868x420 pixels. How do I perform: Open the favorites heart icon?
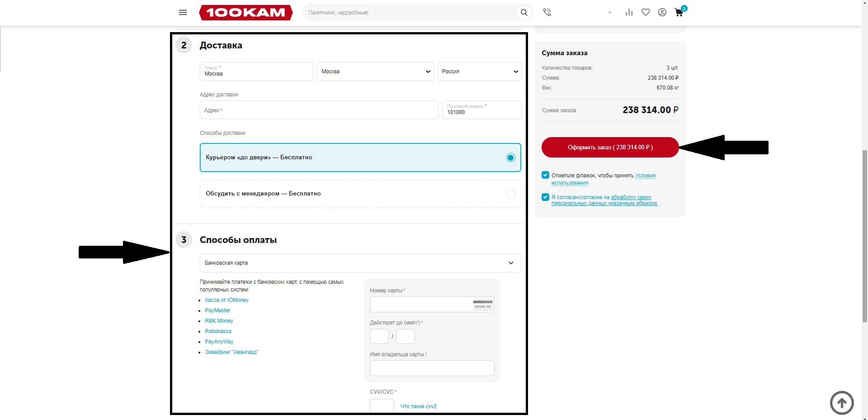(646, 13)
